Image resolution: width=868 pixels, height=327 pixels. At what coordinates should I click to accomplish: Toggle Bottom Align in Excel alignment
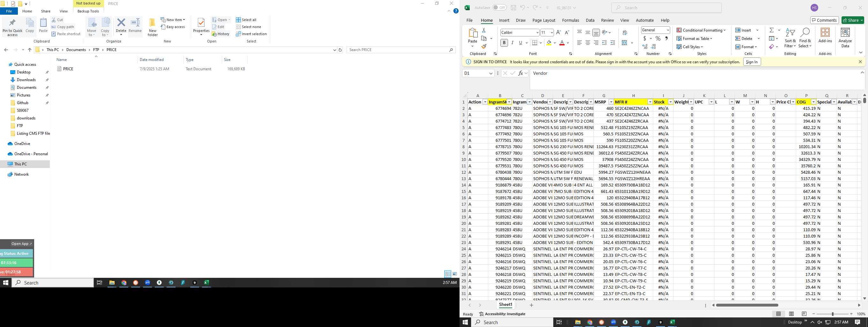(x=596, y=33)
